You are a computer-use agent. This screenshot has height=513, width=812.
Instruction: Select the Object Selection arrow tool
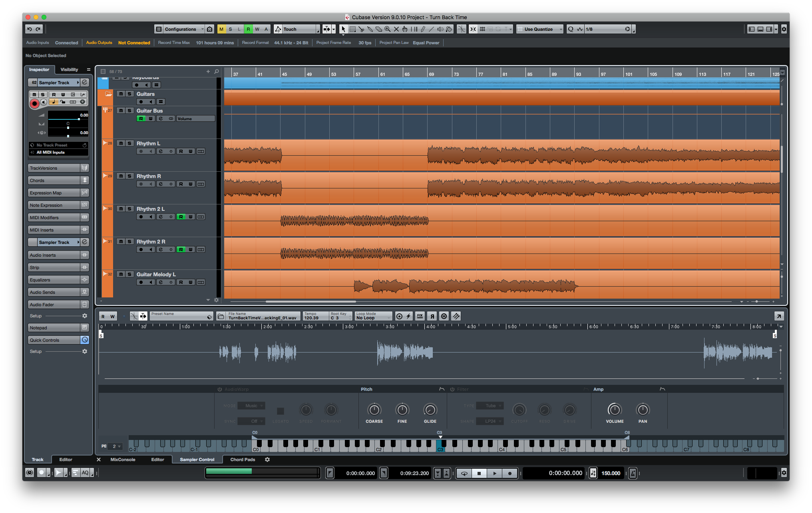pyautogui.click(x=343, y=29)
